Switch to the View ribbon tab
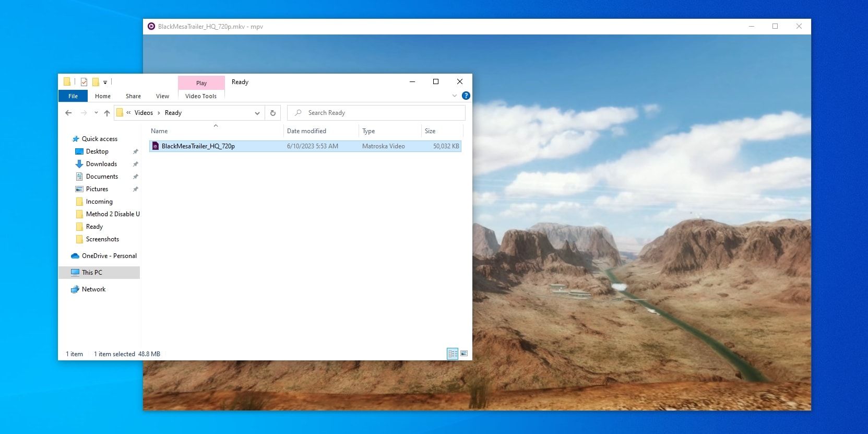The width and height of the screenshot is (868, 434). click(x=162, y=96)
